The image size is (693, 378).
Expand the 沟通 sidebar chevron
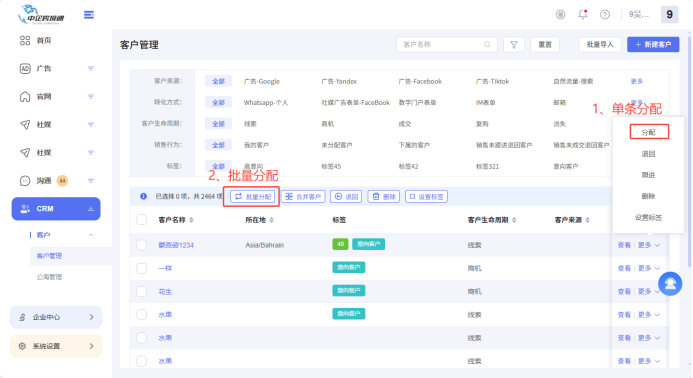click(91, 180)
